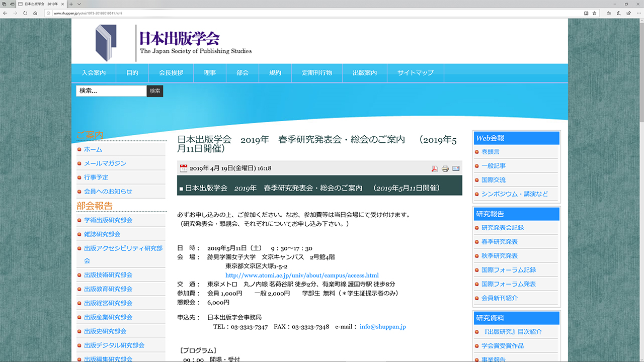Print the article with printer icon
Screen dimensions: 644x362
click(445, 168)
